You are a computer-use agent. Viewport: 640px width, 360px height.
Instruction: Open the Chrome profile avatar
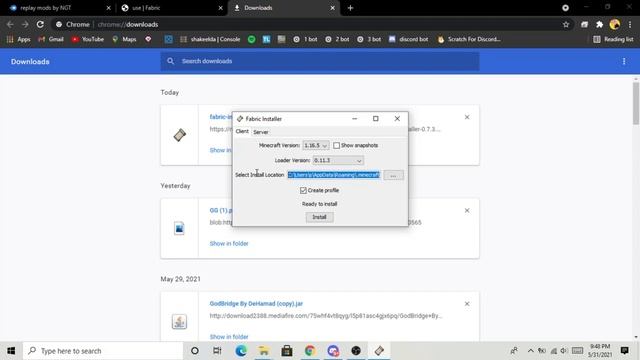coord(614,24)
